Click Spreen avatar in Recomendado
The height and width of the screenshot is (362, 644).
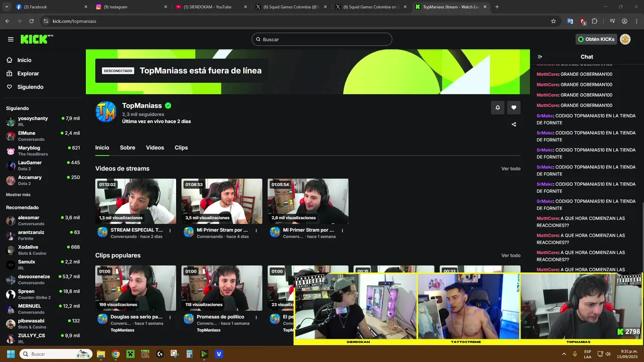(11, 294)
